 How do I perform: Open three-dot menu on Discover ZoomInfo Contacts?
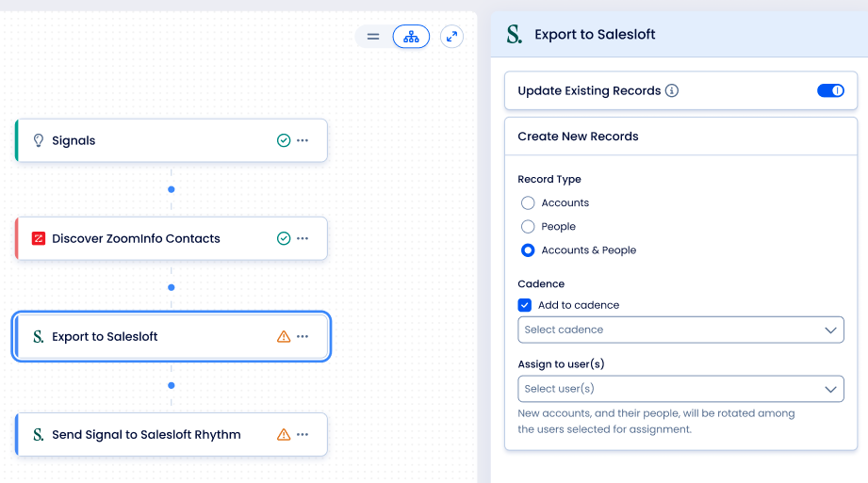click(x=303, y=238)
